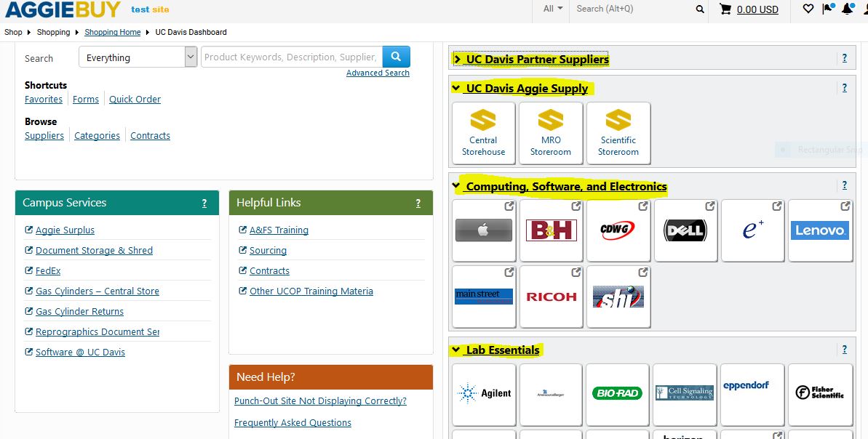Open the Lenovo supplier tile
Viewport: 868px width, 439px height.
click(x=821, y=230)
